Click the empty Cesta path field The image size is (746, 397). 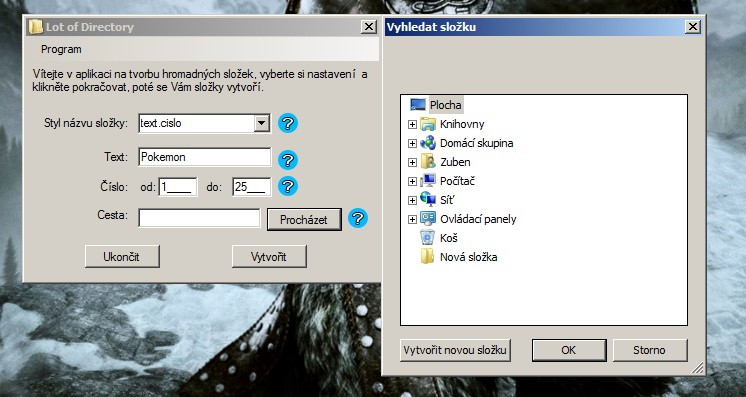click(x=199, y=218)
